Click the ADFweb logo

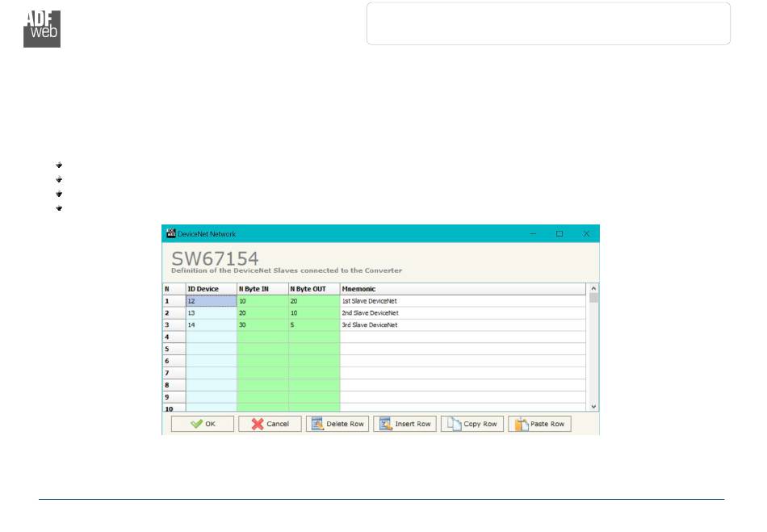(x=42, y=29)
